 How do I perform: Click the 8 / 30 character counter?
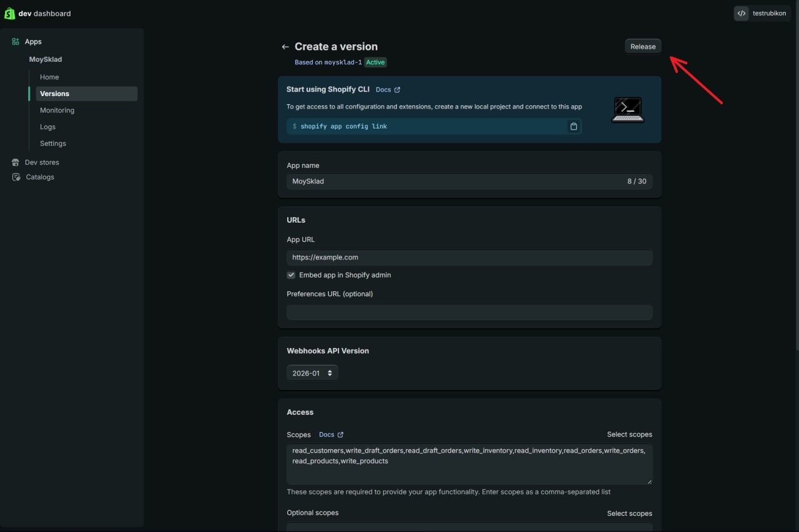[x=637, y=181]
